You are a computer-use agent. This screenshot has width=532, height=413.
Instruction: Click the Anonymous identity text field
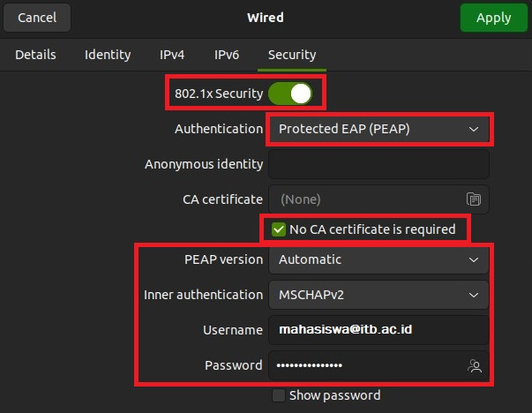(378, 164)
